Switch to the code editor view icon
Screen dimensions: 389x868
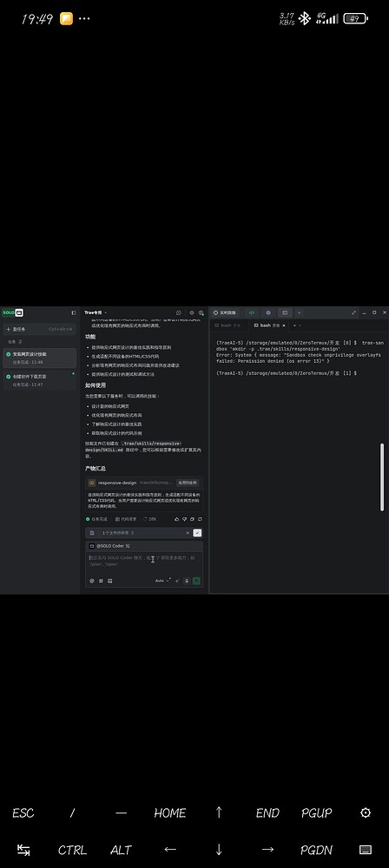252,312
